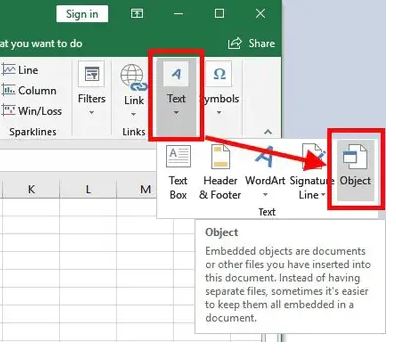Expand the Link dropdown arrow
Screen dimensions: 396x361
coord(134,114)
